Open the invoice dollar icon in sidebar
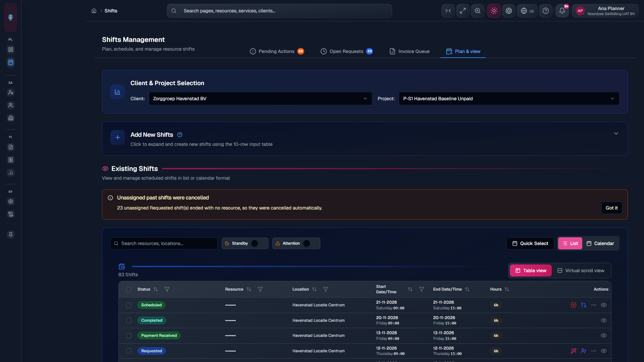This screenshot has height=362, width=644. point(11,160)
